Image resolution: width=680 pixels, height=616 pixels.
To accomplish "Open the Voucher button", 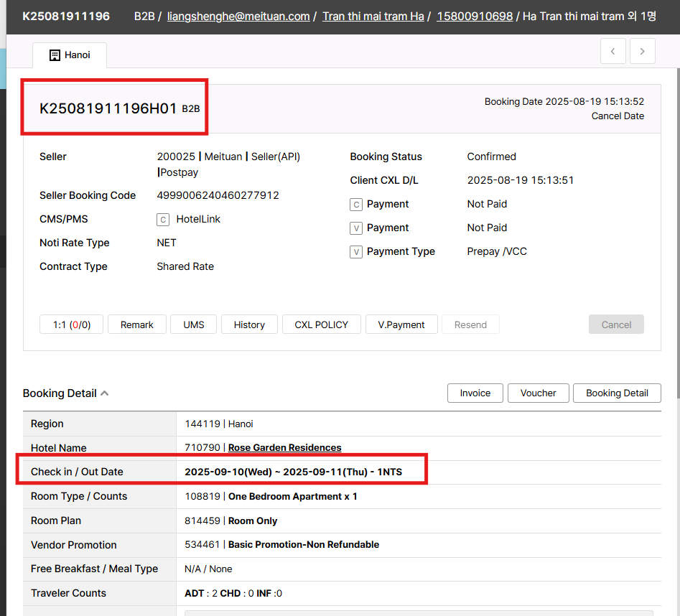I will pos(538,393).
